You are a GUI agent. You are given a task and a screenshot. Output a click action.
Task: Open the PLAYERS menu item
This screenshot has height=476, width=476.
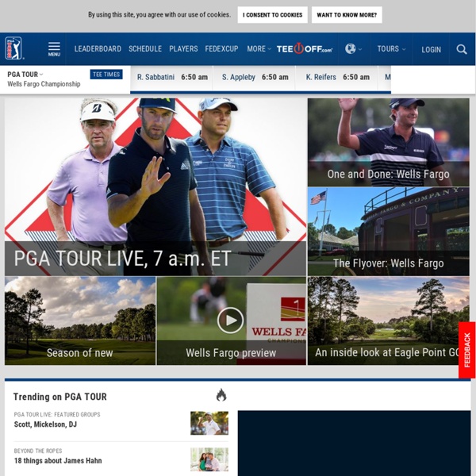coord(183,49)
